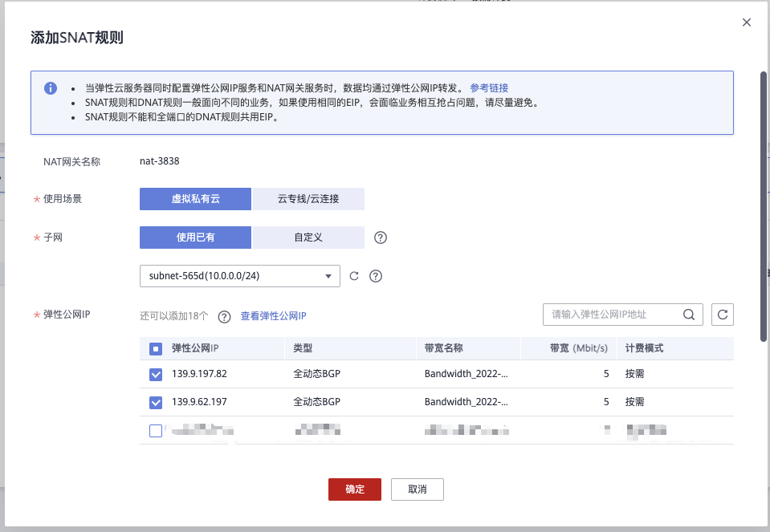Refresh the subnet list with the refresh icon
This screenshot has width=770, height=532.
point(353,275)
